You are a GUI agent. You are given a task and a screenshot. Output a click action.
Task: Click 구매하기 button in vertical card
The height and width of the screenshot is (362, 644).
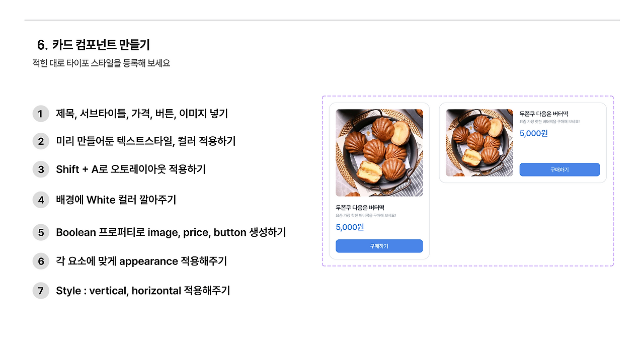point(379,246)
